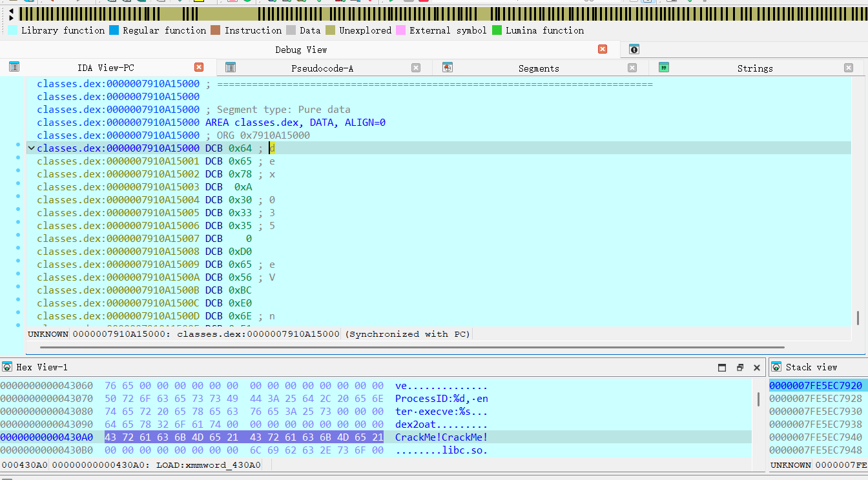Click the icon right of Debug View
Image resolution: width=868 pixels, height=480 pixels.
tap(634, 49)
